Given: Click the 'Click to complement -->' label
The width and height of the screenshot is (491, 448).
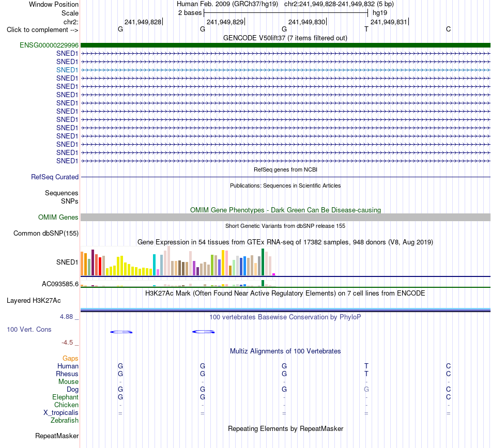Looking at the screenshot, I should coord(42,30).
